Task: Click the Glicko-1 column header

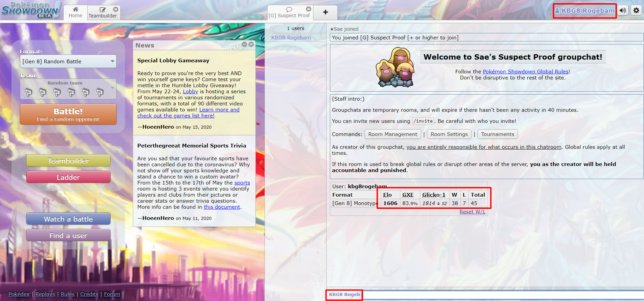Action: [434, 195]
